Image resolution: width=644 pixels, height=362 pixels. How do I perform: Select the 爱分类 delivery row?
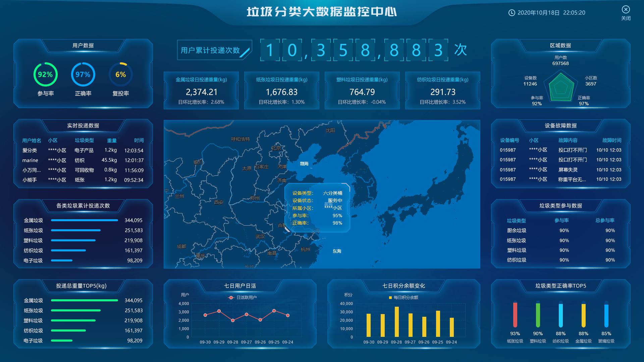coord(83,150)
